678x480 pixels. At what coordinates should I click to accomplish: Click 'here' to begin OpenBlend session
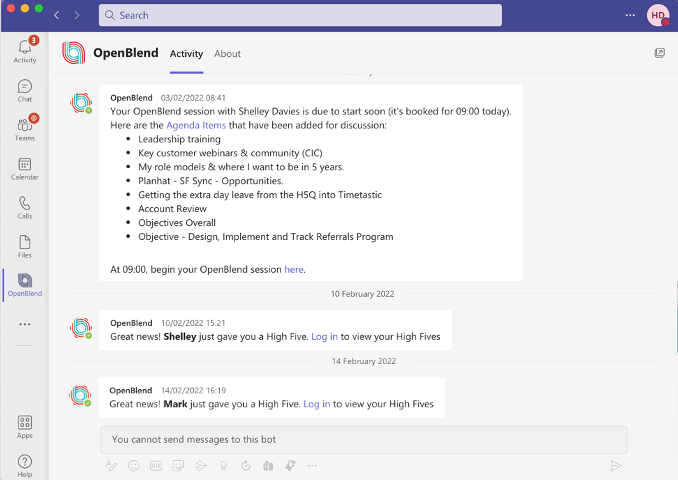pyautogui.click(x=294, y=269)
